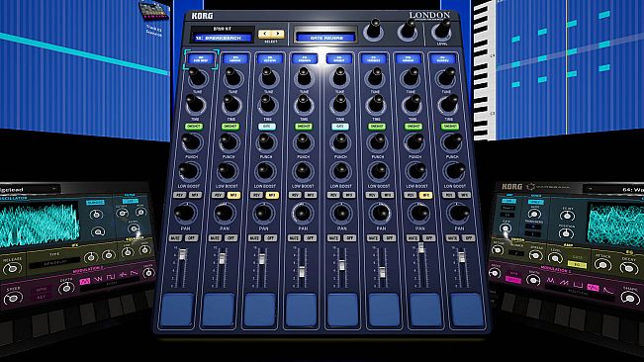Choose the first wave shape icon in right synth modulation
The height and width of the screenshot is (362, 644).
[x=551, y=280]
